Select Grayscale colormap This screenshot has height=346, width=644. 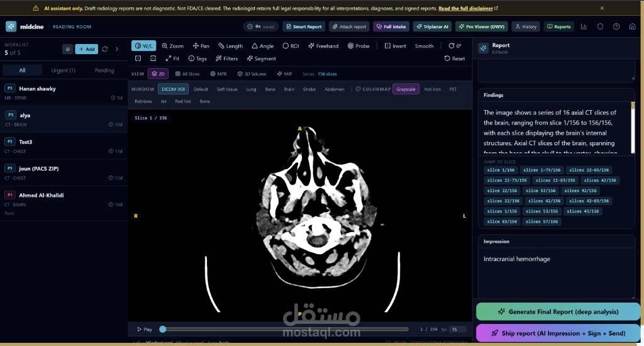coord(406,89)
